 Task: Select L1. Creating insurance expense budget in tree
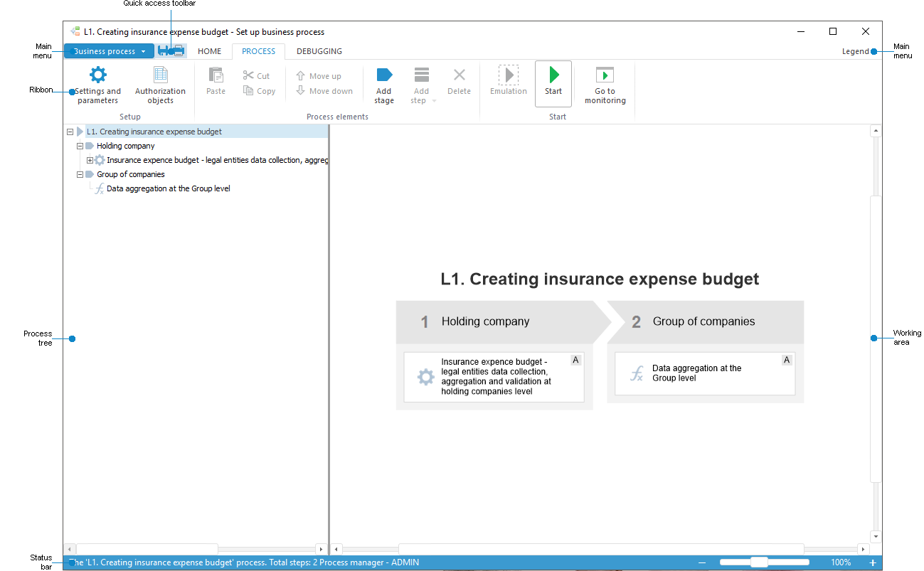pyautogui.click(x=154, y=132)
